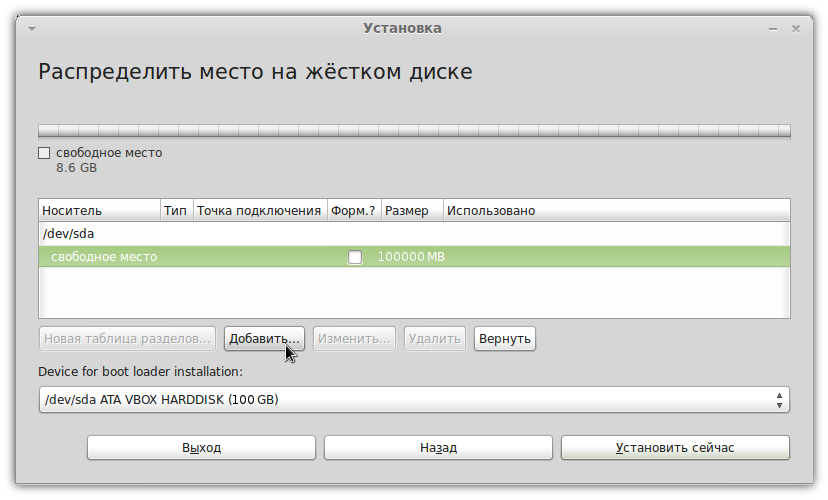Click the Тип column header

pyautogui.click(x=177, y=211)
